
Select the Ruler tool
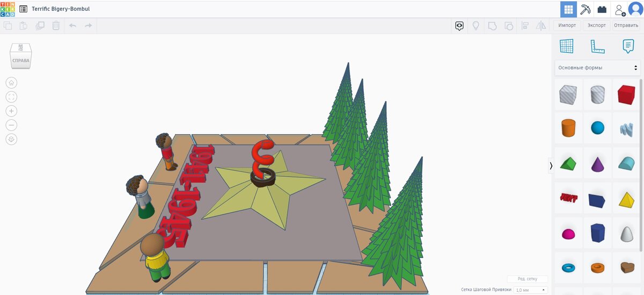coord(597,46)
